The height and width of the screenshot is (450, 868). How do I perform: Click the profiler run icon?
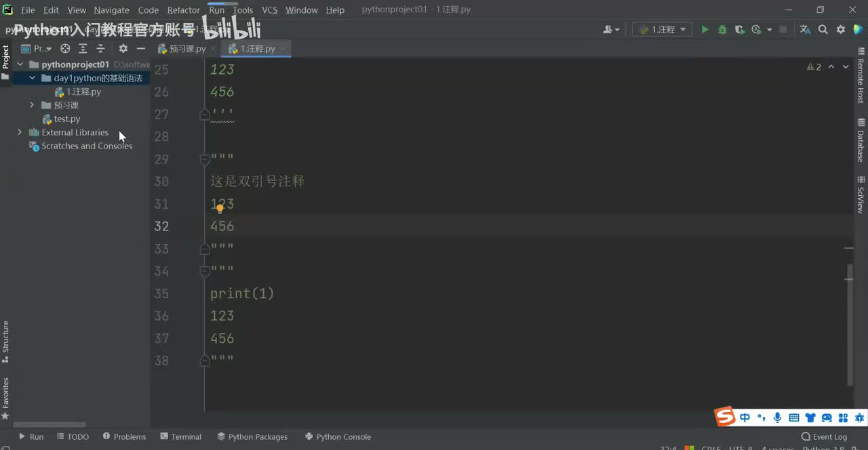pyautogui.click(x=756, y=30)
